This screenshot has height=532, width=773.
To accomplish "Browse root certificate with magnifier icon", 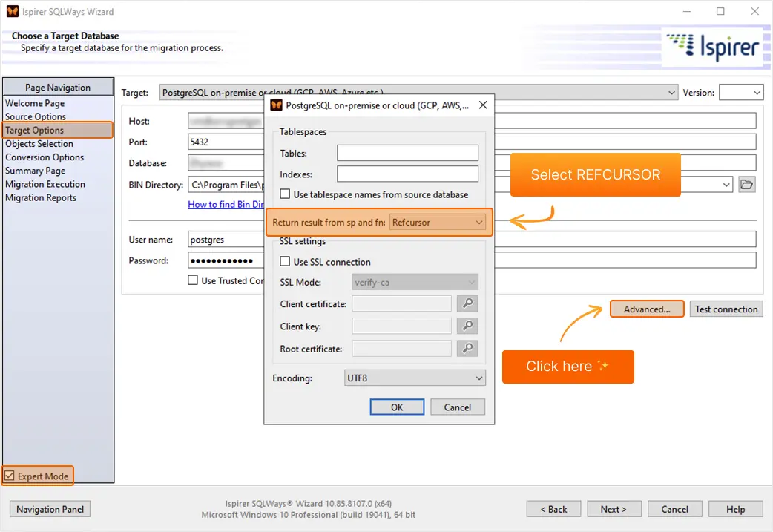I will tap(467, 348).
